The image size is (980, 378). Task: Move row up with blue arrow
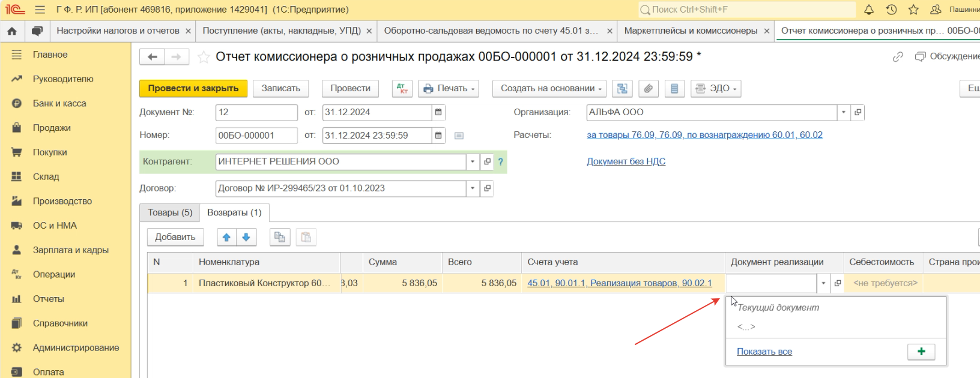coord(226,238)
